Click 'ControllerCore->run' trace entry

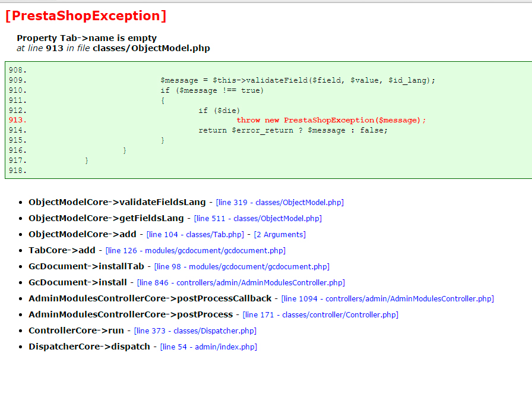pos(77,330)
